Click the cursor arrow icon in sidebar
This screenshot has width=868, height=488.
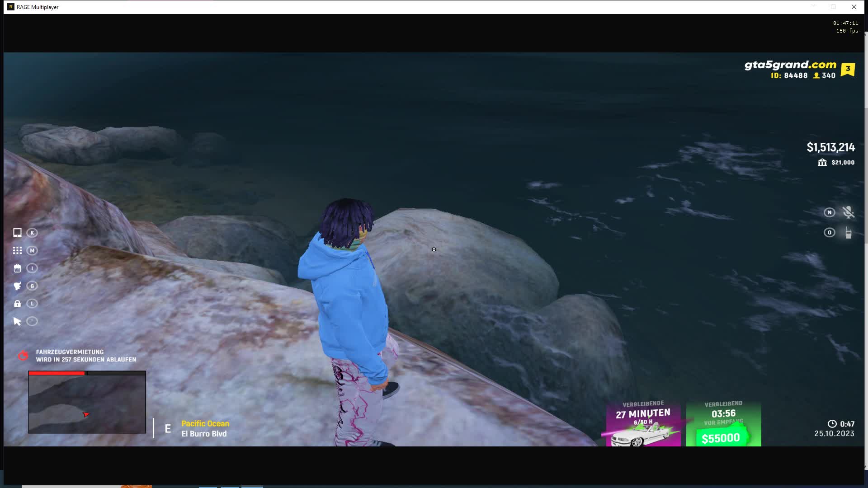click(x=17, y=321)
